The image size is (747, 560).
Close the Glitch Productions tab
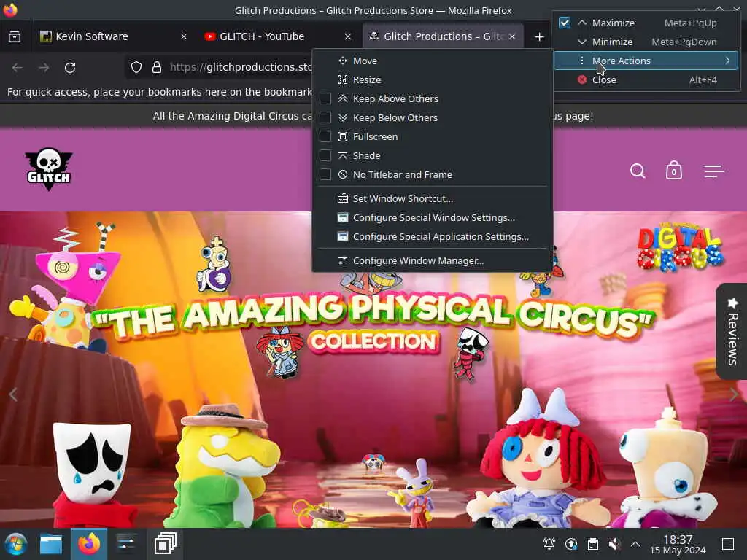[512, 36]
